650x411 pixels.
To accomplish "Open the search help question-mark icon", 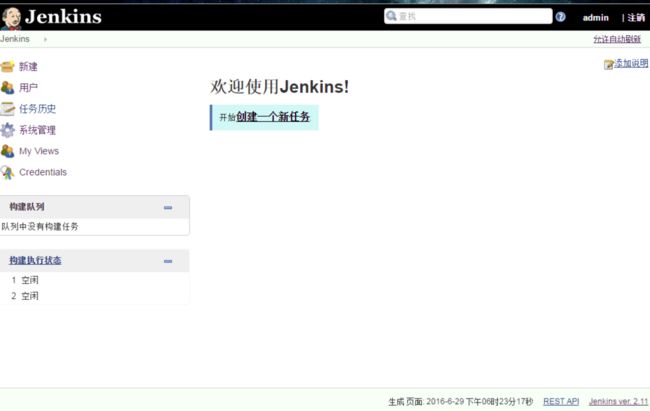I will coord(560,17).
